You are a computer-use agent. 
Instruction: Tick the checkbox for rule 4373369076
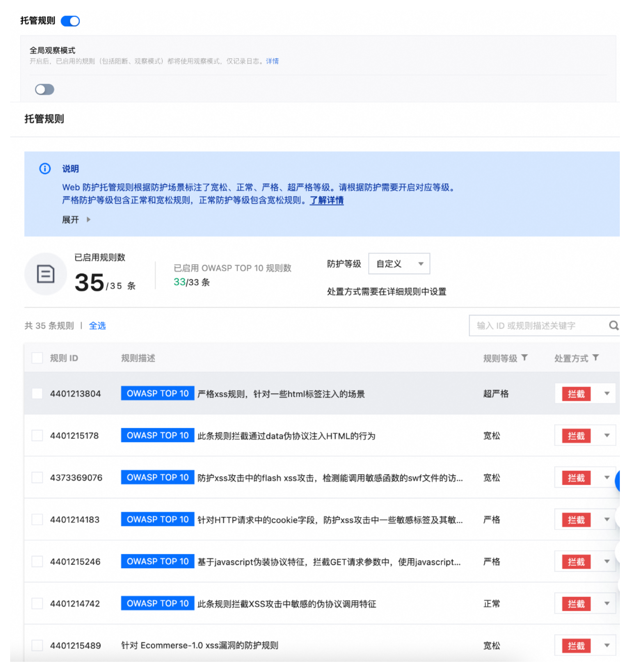37,478
